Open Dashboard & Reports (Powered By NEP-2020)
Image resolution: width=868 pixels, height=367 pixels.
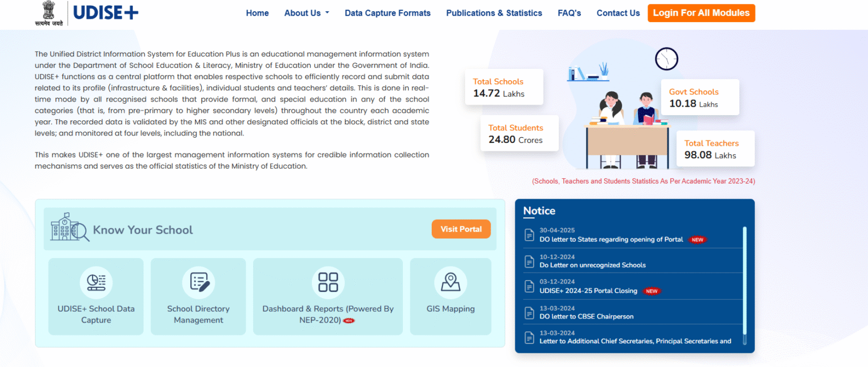point(328,283)
